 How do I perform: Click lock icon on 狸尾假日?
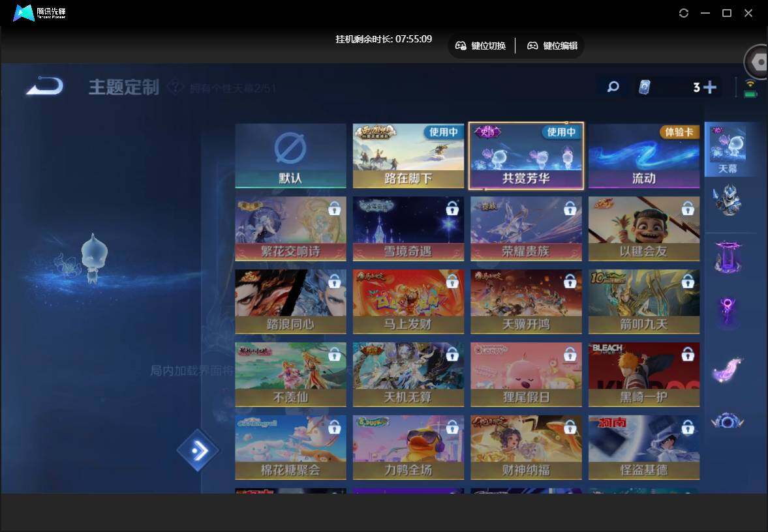coord(570,354)
